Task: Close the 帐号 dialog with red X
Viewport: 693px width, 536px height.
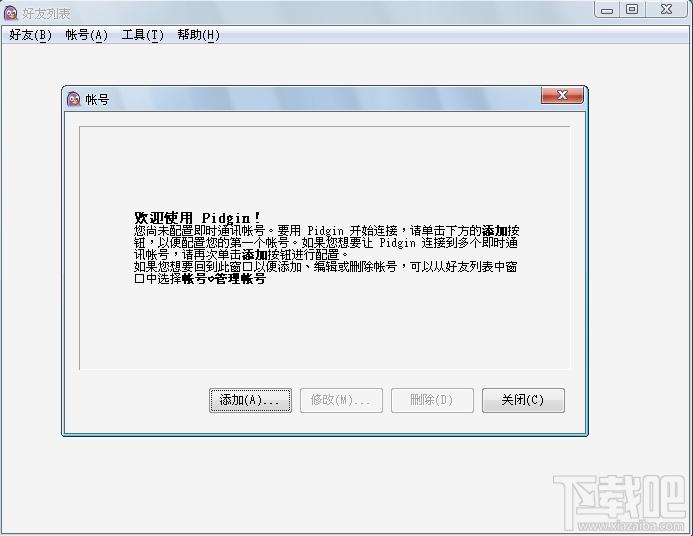Action: pyautogui.click(x=562, y=96)
